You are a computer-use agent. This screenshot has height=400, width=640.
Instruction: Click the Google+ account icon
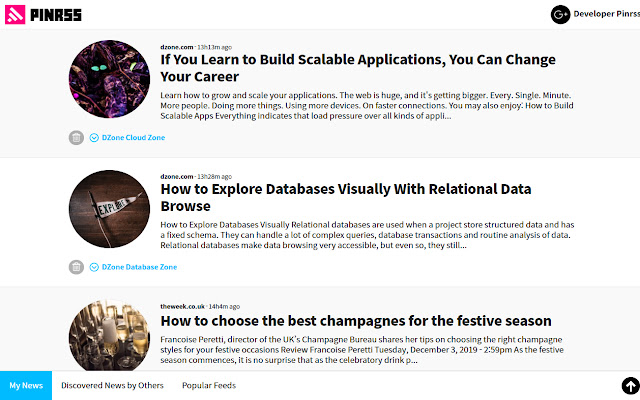tap(560, 14)
